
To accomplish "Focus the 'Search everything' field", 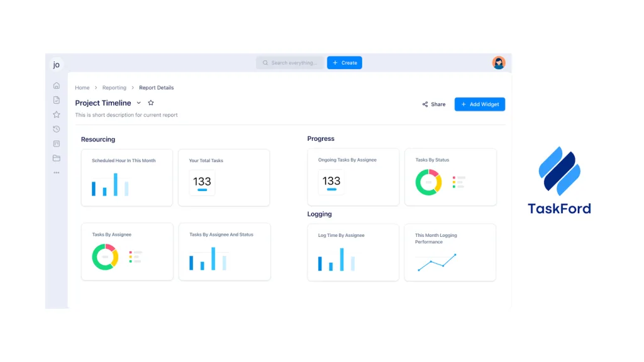I will 290,63.
